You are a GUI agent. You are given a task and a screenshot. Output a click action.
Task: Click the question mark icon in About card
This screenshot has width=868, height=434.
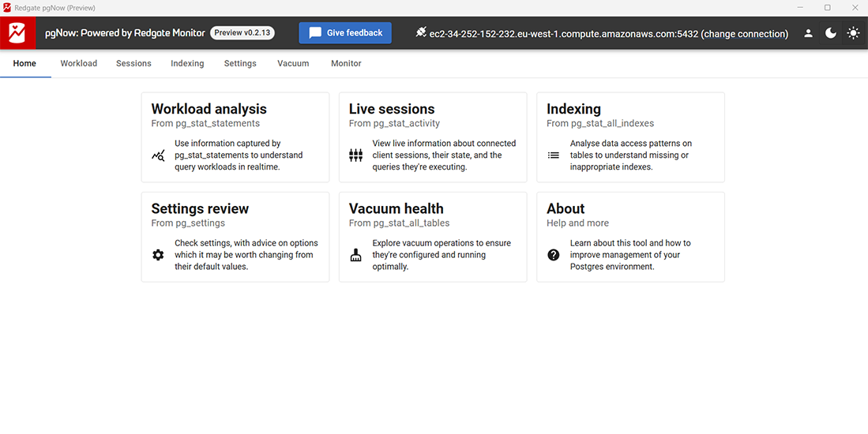(554, 255)
